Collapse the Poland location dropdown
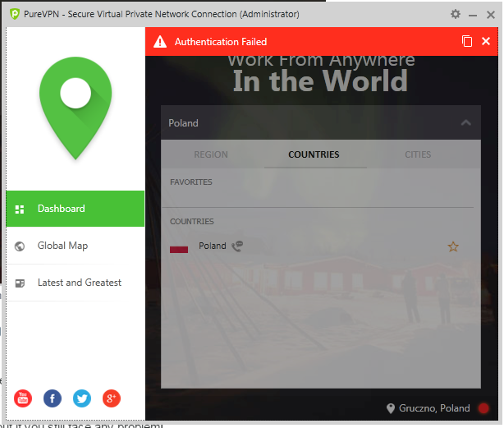This screenshot has width=504, height=428. point(321,122)
